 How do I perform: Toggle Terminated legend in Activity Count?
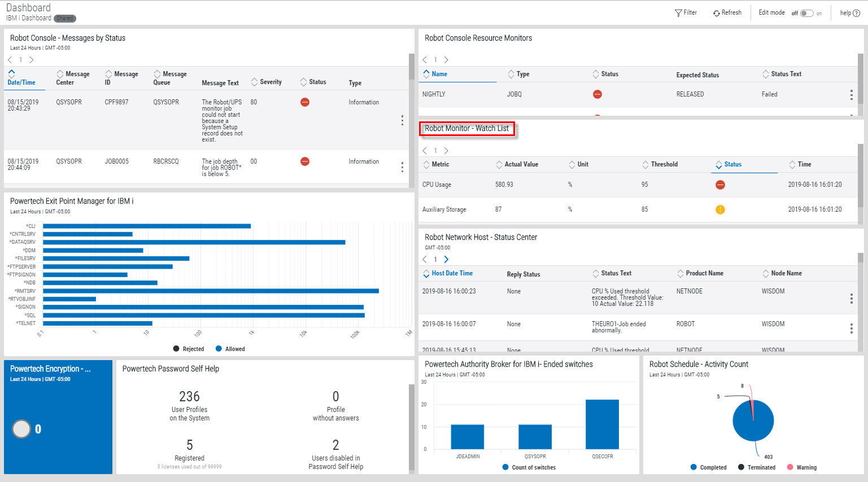pos(757,467)
